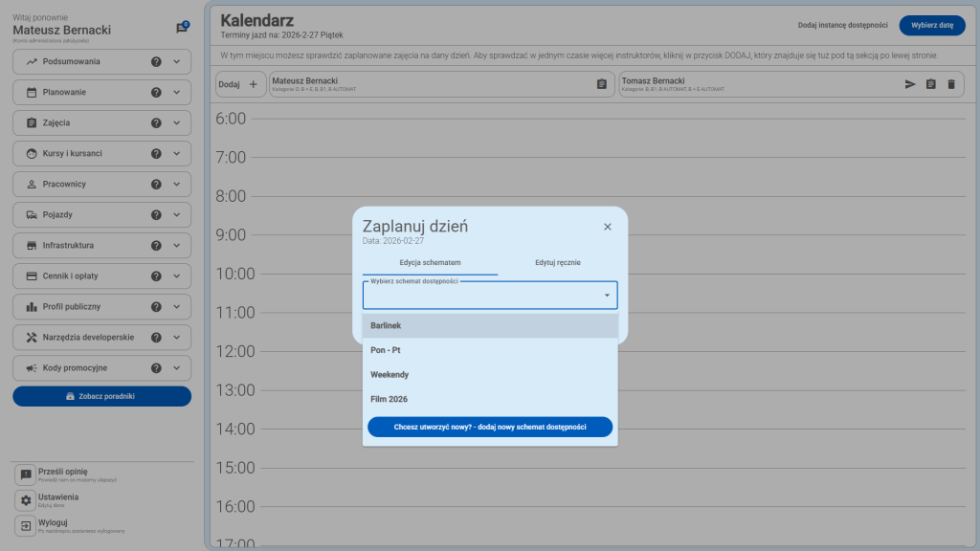Screen dimensions: 980x551
Task: Click the help icon next to Podsumowania
Action: pos(156,62)
